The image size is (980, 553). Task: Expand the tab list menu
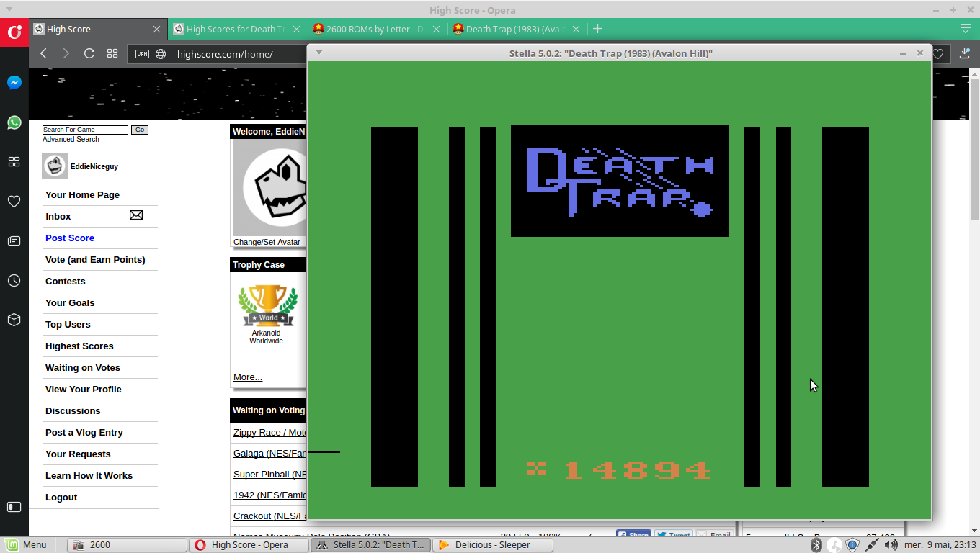tap(966, 29)
